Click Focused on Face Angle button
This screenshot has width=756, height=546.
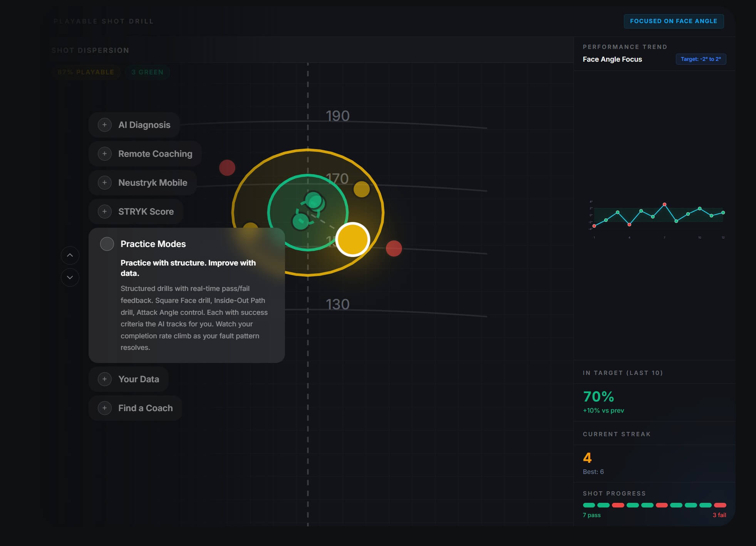673,21
